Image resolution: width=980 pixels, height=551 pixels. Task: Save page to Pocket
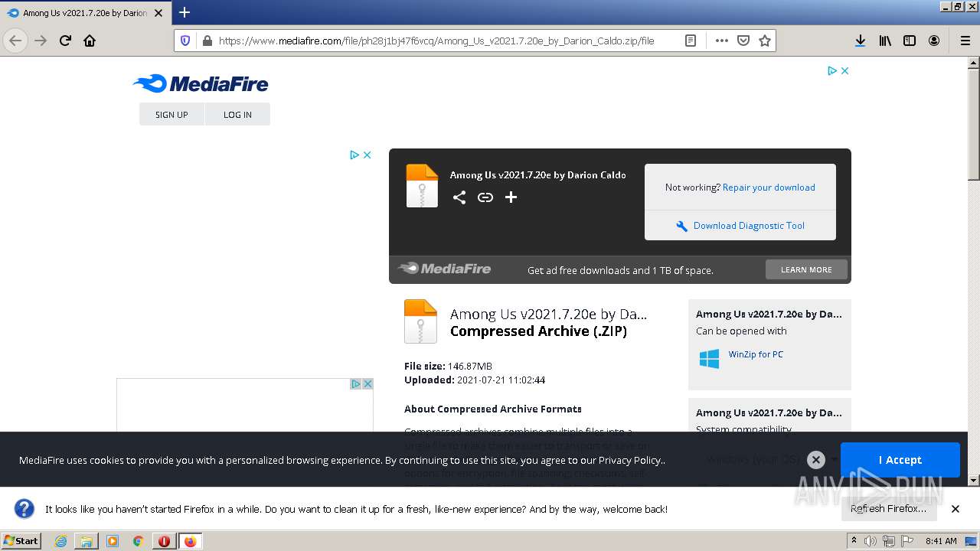pyautogui.click(x=743, y=41)
